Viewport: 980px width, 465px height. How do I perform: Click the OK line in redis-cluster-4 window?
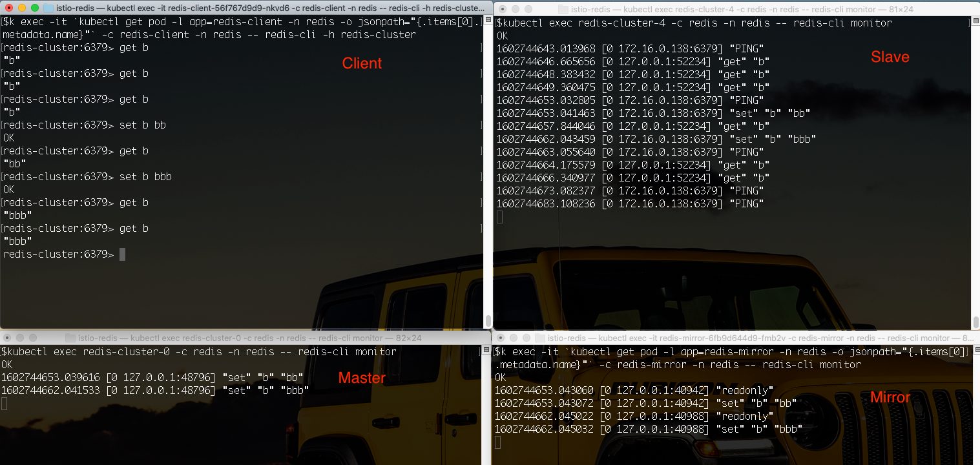tap(502, 36)
